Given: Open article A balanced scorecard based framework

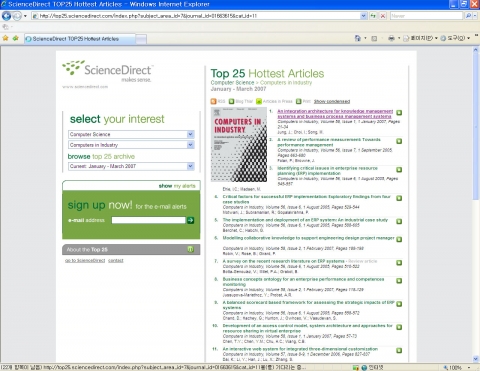Looking at the screenshot, I should click(308, 305).
